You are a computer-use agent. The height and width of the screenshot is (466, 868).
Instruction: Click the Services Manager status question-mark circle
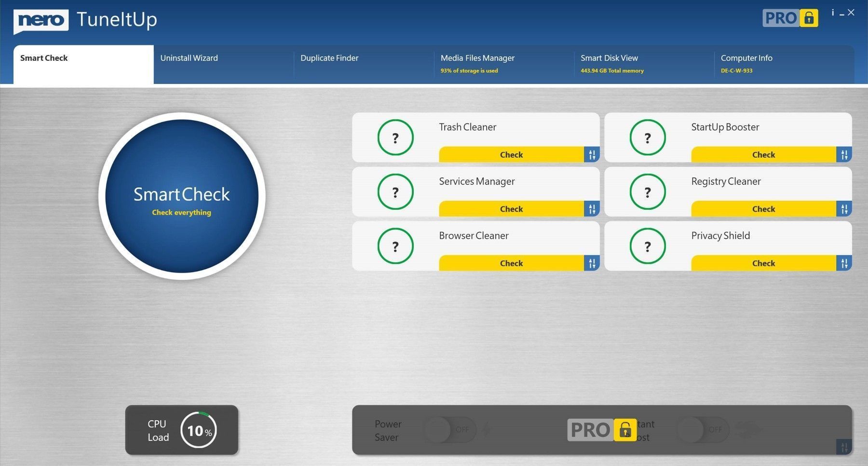(x=395, y=192)
